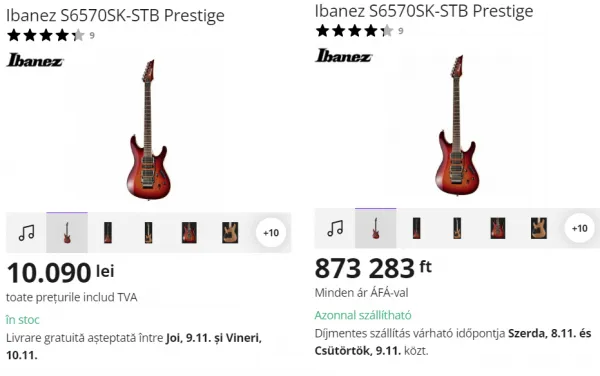Image resolution: width=600 pixels, height=376 pixels.
Task: Show +10 more images in left gallery
Action: click(x=271, y=233)
